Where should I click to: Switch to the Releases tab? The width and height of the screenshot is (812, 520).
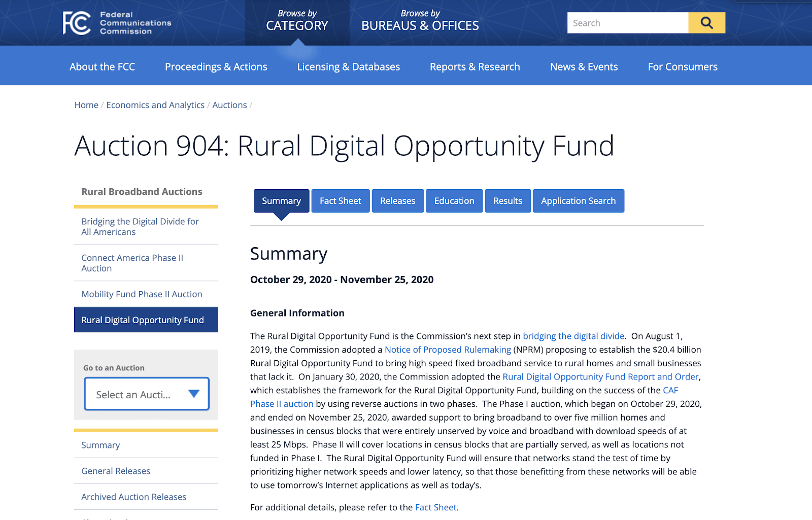(398, 201)
